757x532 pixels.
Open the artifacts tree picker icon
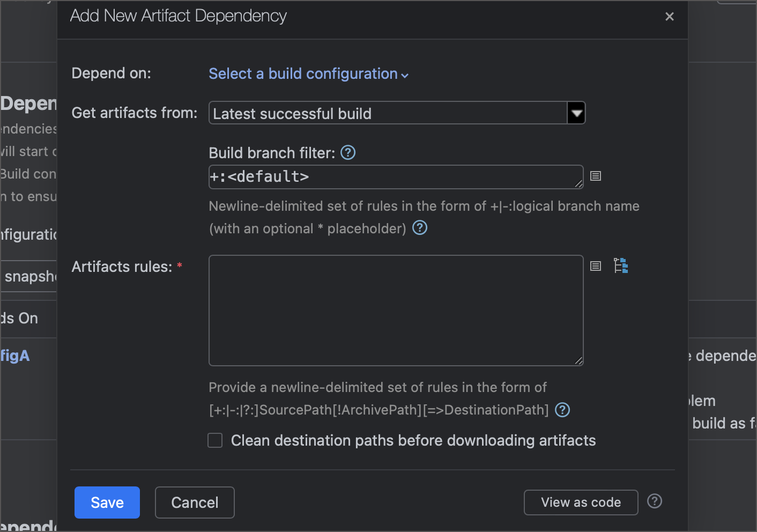pyautogui.click(x=620, y=265)
